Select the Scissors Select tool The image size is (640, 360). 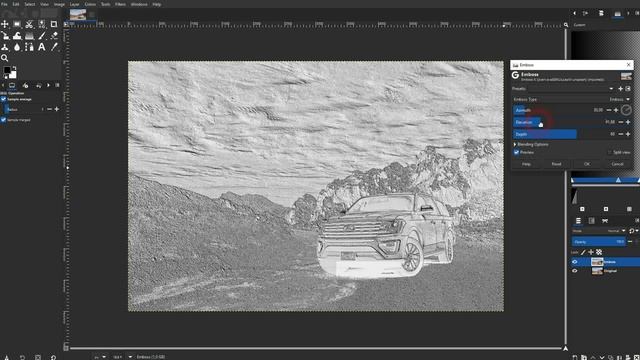pos(29,24)
